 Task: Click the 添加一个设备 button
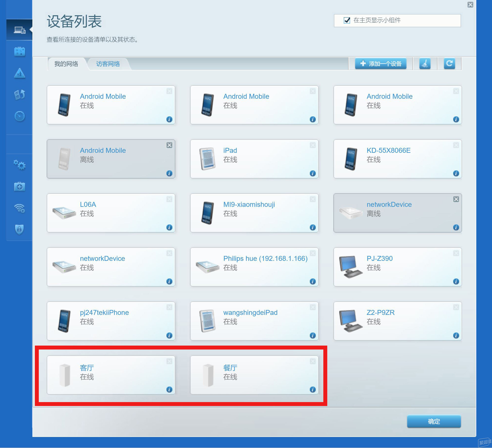381,64
